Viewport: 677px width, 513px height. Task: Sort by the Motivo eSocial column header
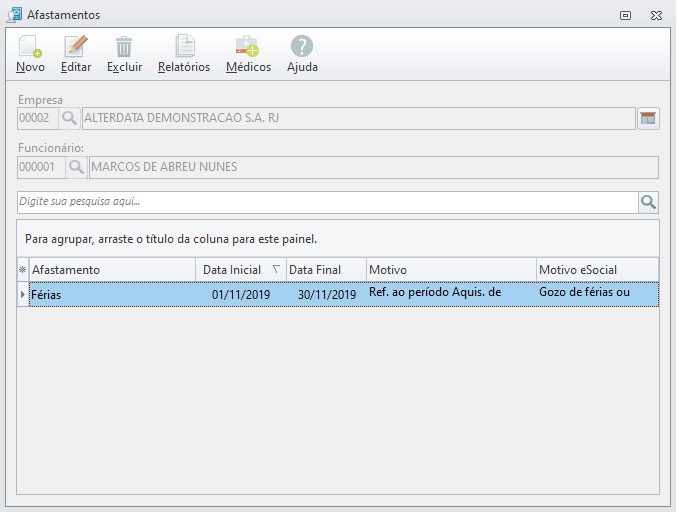point(598,270)
